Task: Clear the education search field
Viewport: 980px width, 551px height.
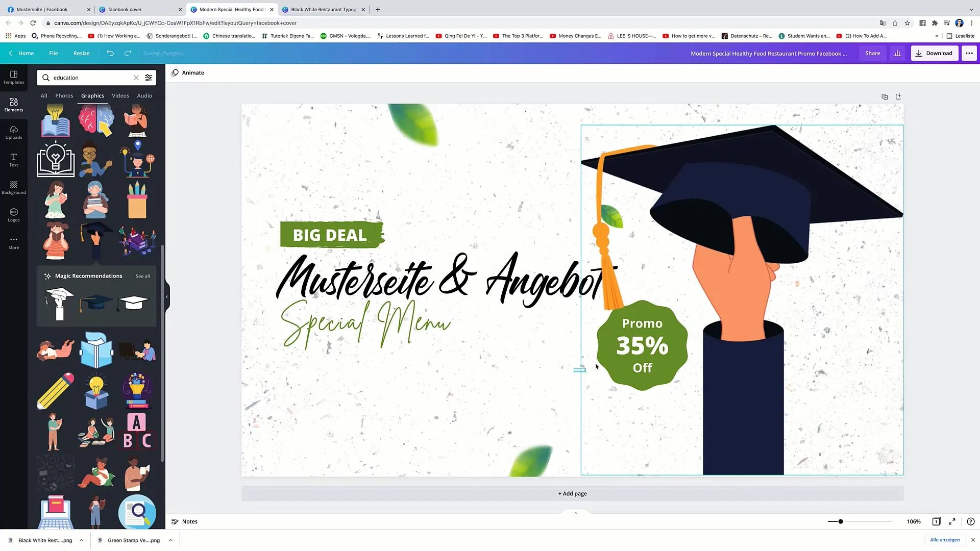Action: click(x=136, y=78)
